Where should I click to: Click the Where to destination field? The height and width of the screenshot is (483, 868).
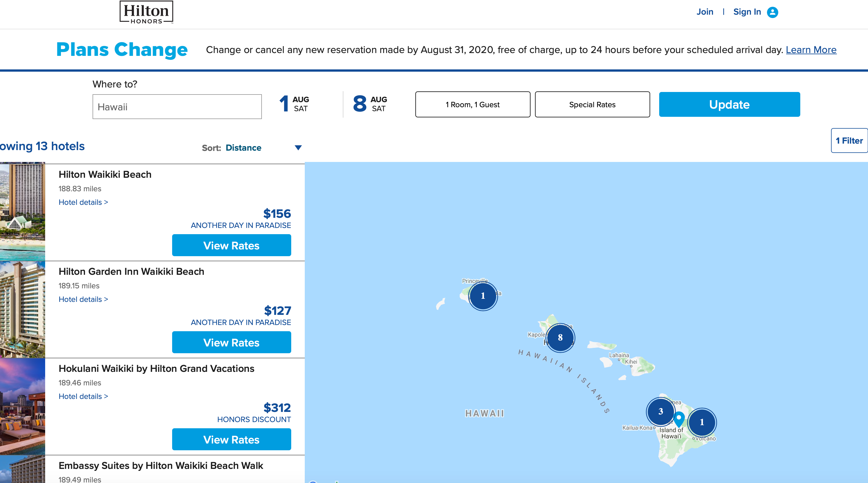click(177, 107)
